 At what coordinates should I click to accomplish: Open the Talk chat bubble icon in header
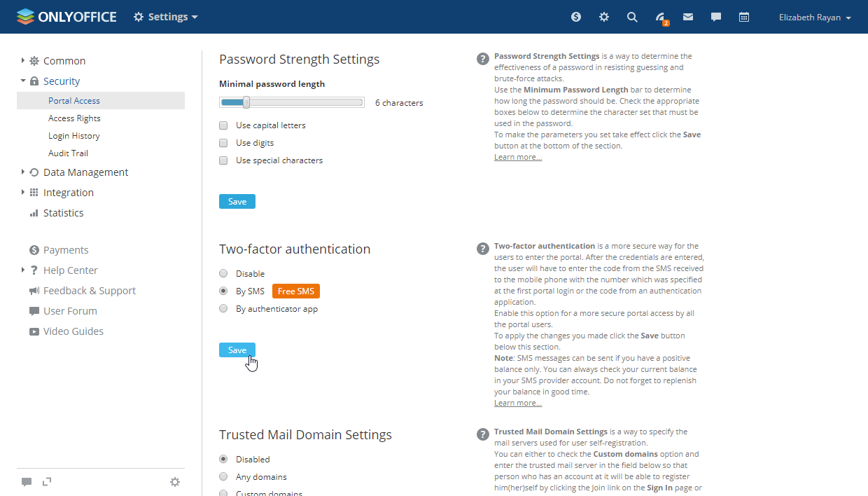716,17
